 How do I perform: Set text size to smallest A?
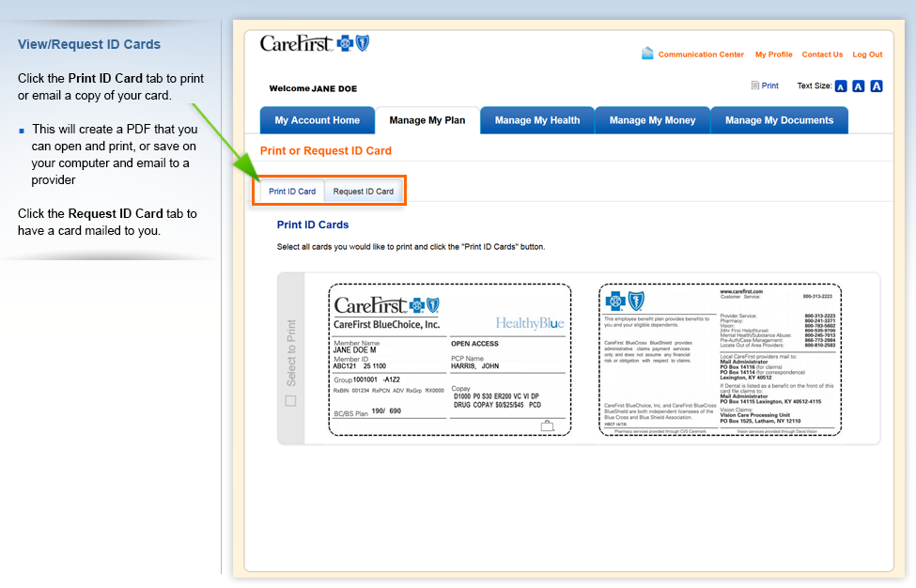tap(841, 86)
